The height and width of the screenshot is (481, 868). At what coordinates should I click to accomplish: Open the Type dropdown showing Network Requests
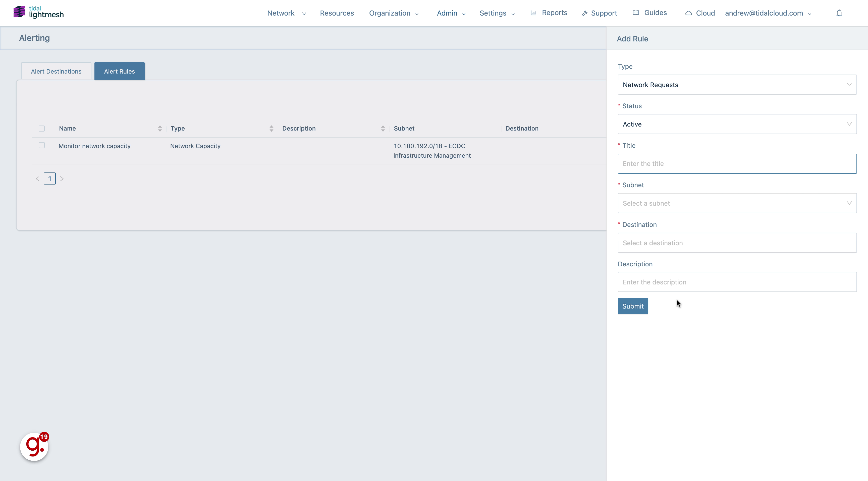[x=737, y=85]
